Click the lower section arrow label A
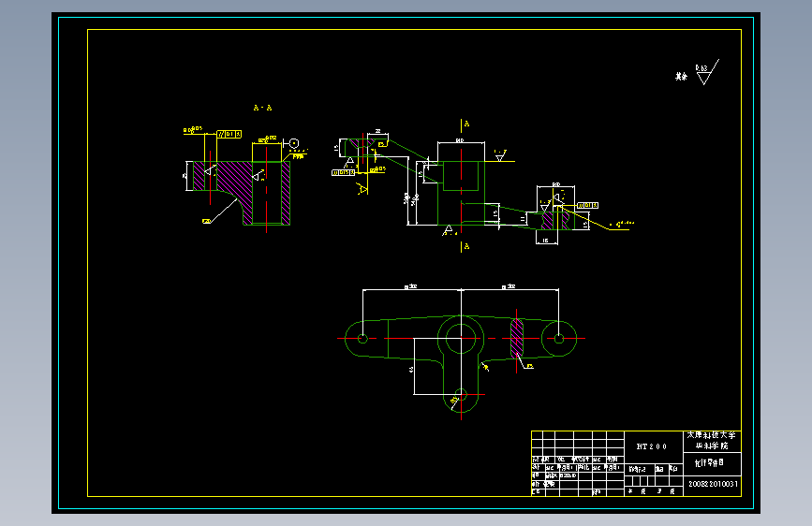812x526 pixels. pyautogui.click(x=466, y=246)
